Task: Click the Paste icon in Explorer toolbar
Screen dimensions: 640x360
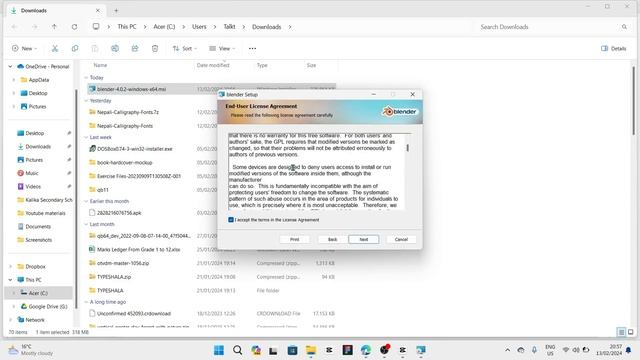Action: (95, 48)
